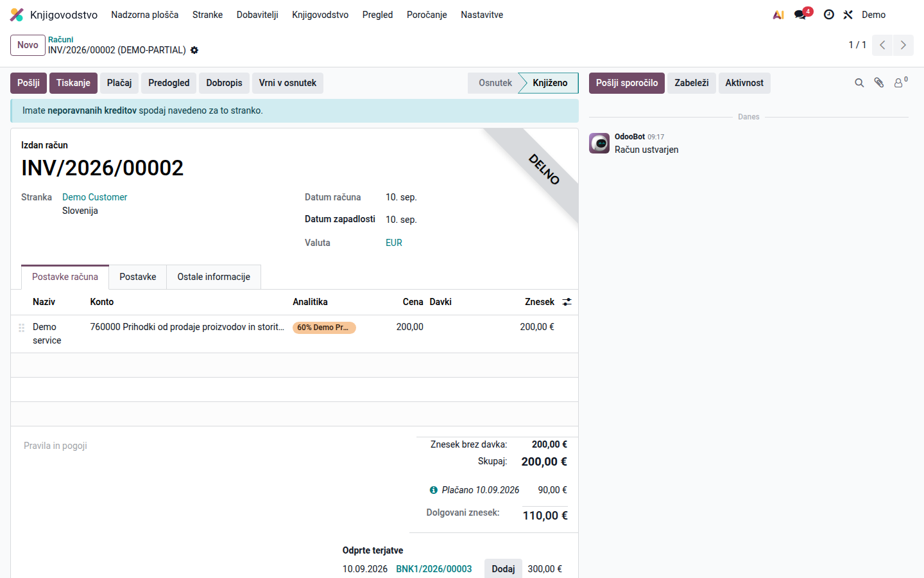Click the Predogled button
The width and height of the screenshot is (924, 578).
(169, 83)
